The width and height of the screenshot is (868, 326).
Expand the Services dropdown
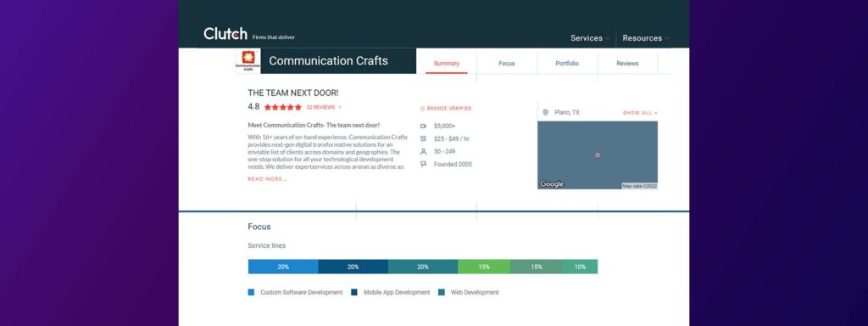coord(590,38)
